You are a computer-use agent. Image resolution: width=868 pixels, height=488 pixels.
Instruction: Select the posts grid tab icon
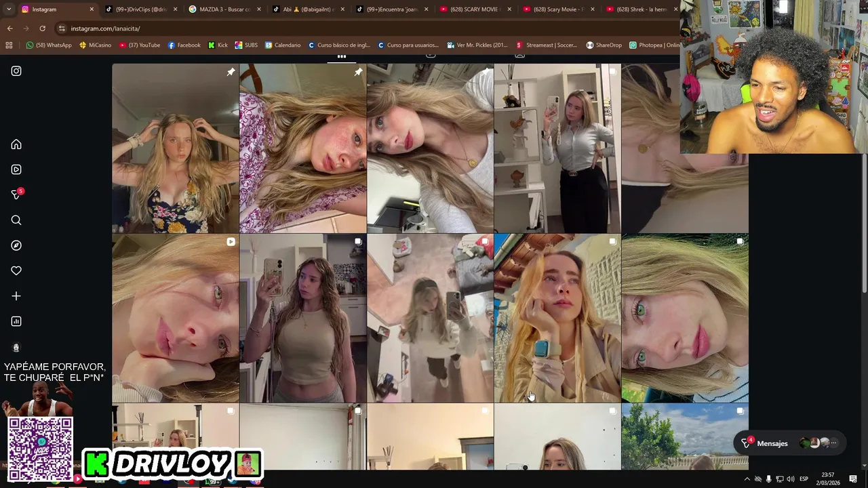pyautogui.click(x=342, y=56)
